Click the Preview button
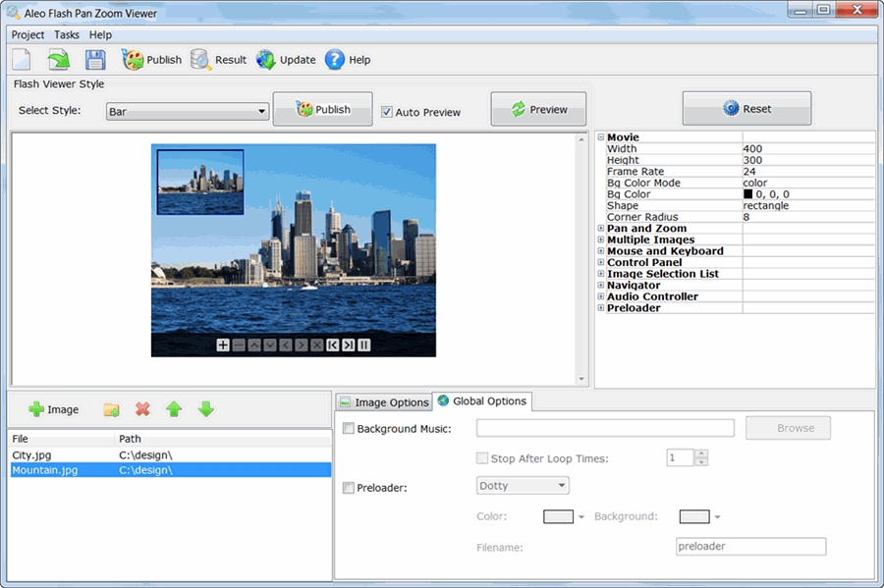The height and width of the screenshot is (588, 884). click(538, 110)
